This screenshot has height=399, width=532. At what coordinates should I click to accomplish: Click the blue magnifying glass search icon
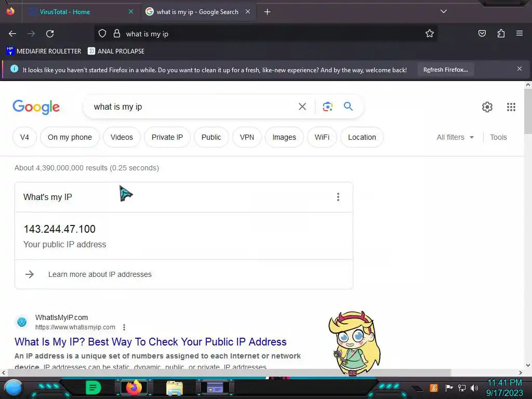pyautogui.click(x=348, y=106)
